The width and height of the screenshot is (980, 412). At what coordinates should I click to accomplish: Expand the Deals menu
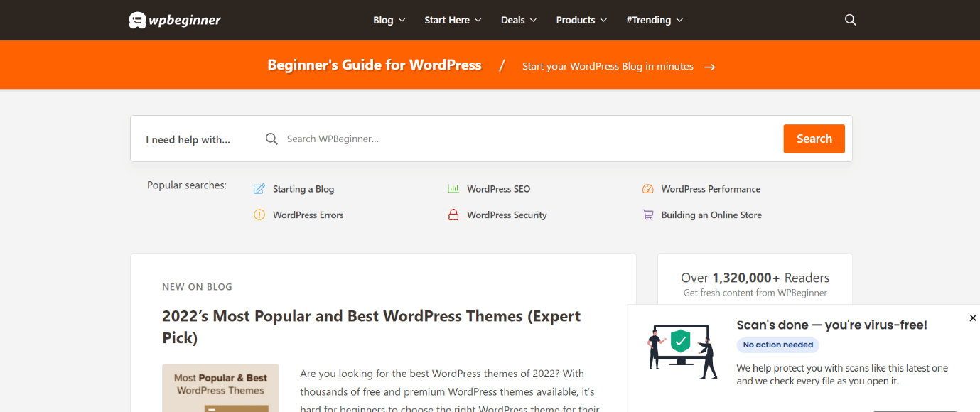519,20
